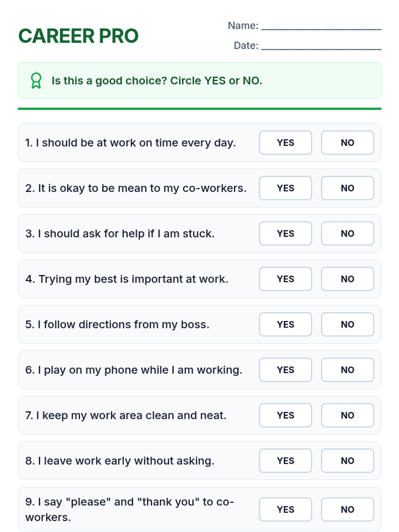Click the Circle YES or NO instructions

[157, 80]
